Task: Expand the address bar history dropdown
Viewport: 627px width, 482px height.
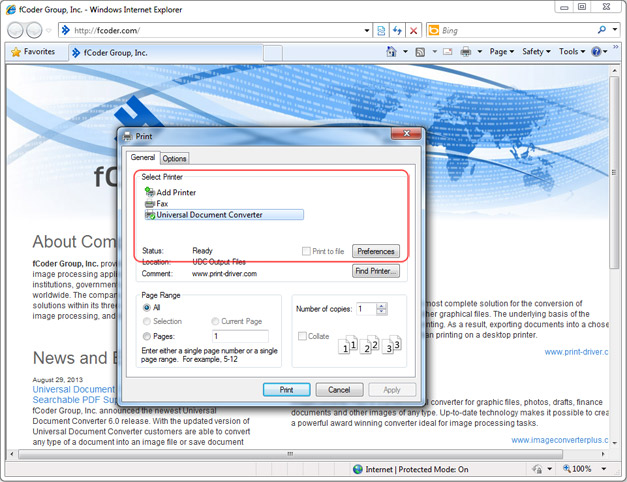Action: (x=367, y=30)
